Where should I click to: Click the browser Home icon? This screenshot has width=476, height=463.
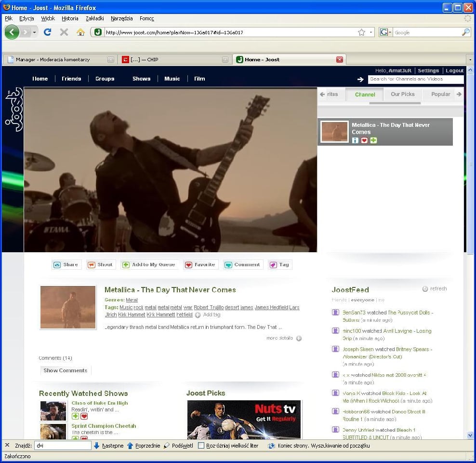pos(80,32)
